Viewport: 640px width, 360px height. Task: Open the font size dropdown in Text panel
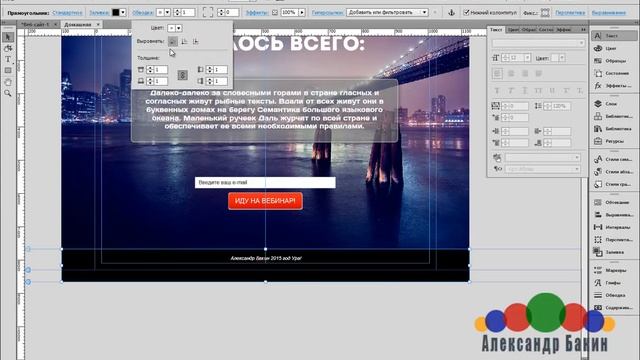click(x=527, y=58)
